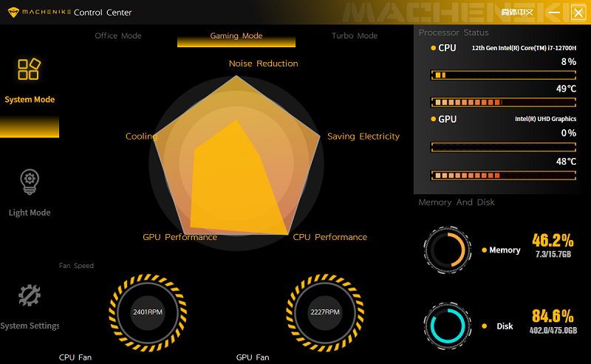Click the GPU Fan speed gauge
Screen dimensions: 591x364
pos(325,312)
